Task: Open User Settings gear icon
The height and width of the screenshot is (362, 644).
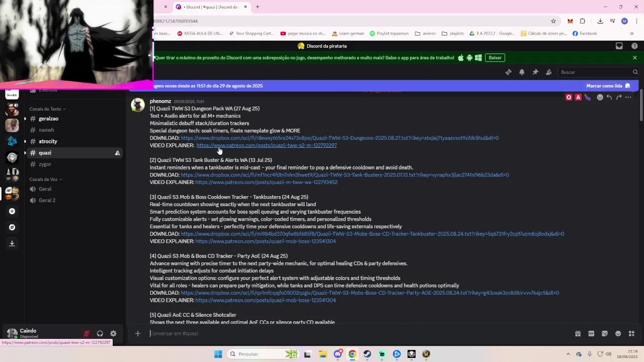Action: [x=113, y=333]
